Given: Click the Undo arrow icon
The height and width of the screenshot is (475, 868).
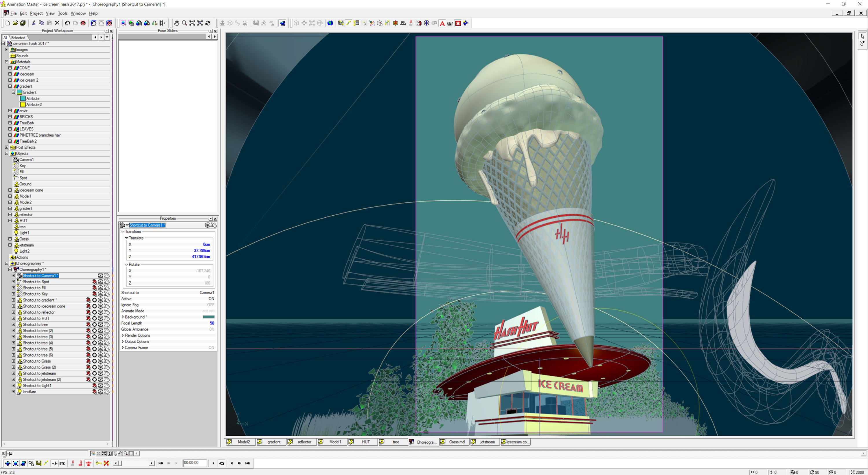Looking at the screenshot, I should pyautogui.click(x=67, y=23).
